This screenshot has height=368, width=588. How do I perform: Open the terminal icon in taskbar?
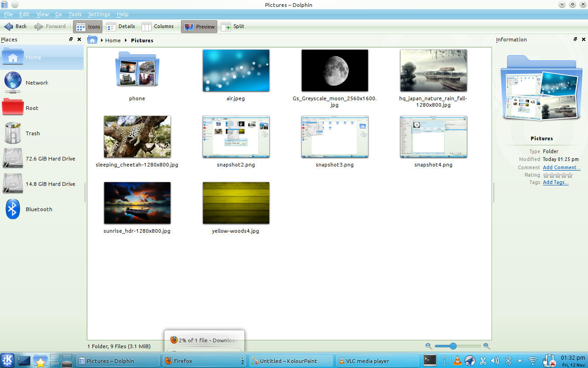pyautogui.click(x=430, y=361)
